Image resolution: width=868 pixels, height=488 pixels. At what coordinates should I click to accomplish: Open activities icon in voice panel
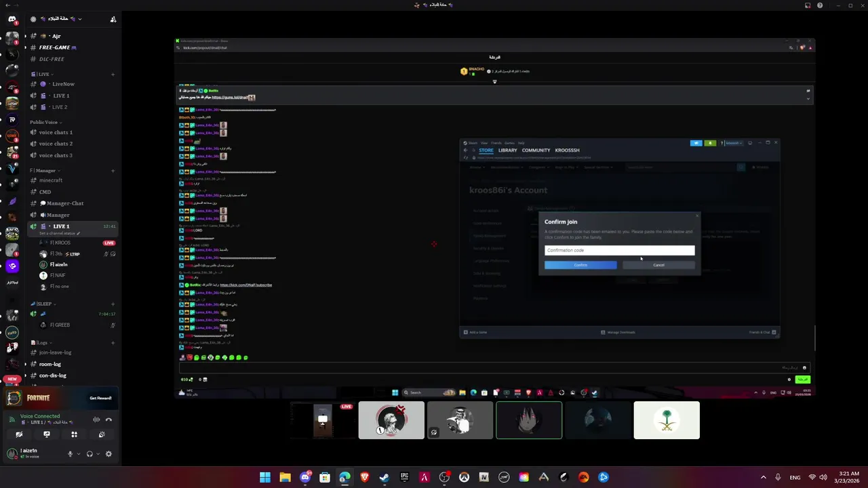point(74,434)
